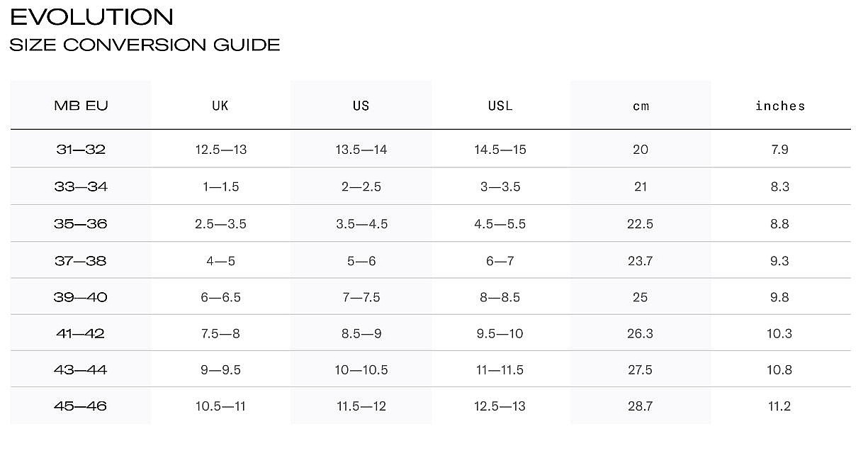Viewport: 868px width, 451px height.
Task: Select the 43—44 MB EU size
Action: pyautogui.click(x=81, y=370)
